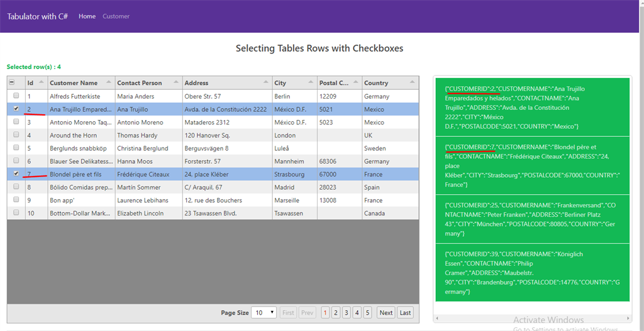Click the Country column sort arrow
644x331 pixels.
click(x=412, y=82)
